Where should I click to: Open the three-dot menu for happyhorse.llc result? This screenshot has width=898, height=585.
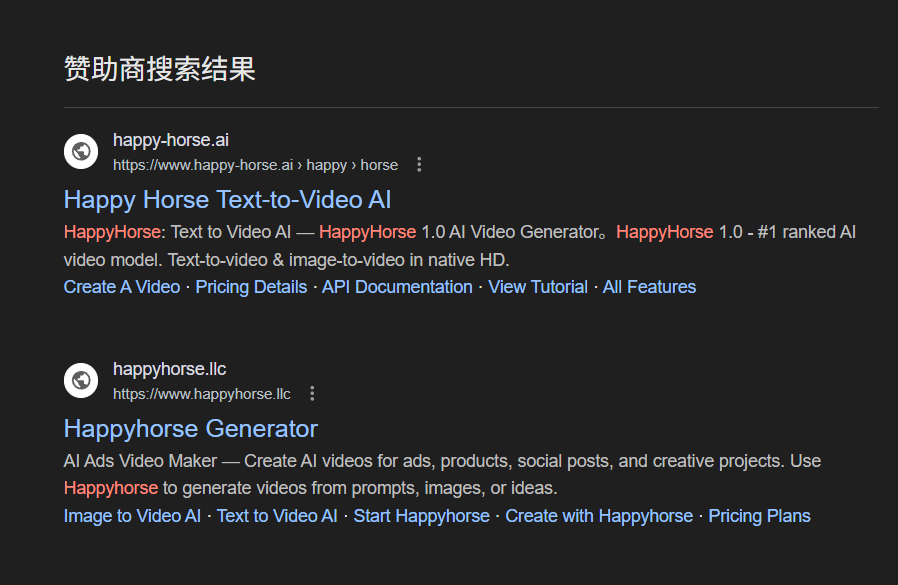(312, 394)
